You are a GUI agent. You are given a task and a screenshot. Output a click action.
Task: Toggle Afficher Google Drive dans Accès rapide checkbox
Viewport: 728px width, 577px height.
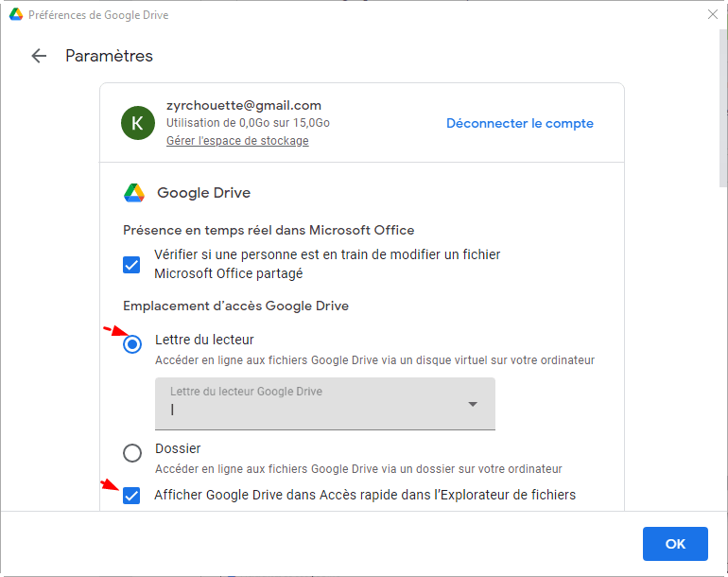coord(132,495)
